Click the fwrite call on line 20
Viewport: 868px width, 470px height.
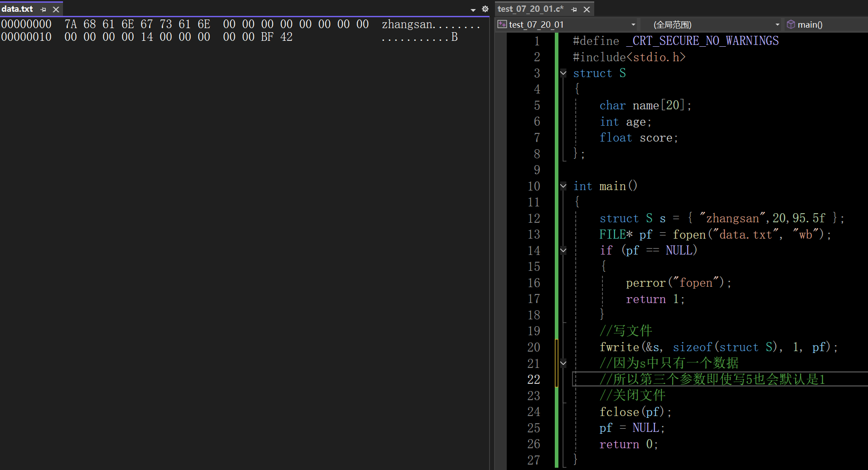718,348
